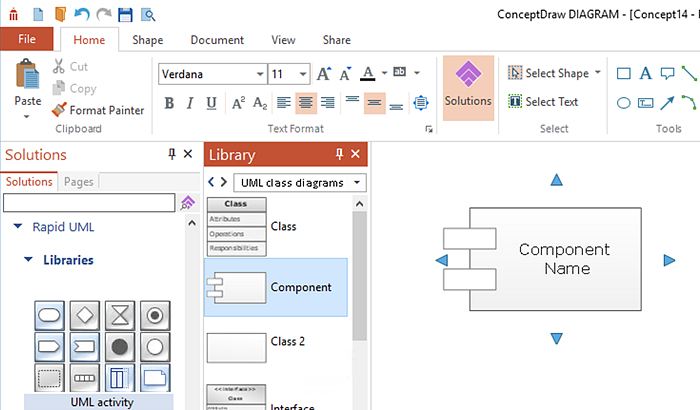Select the Text tool in Tools

pyautogui.click(x=645, y=73)
